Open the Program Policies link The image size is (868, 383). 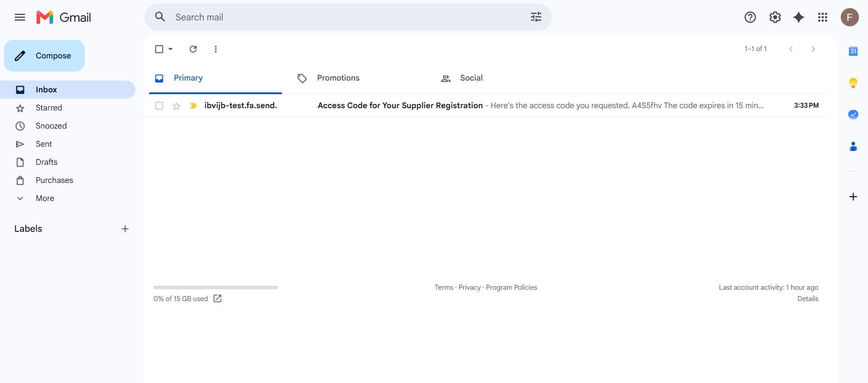point(511,287)
